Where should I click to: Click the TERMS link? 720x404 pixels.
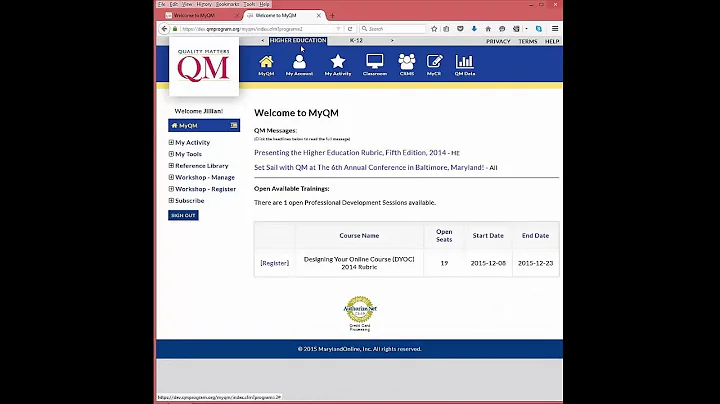tap(528, 41)
